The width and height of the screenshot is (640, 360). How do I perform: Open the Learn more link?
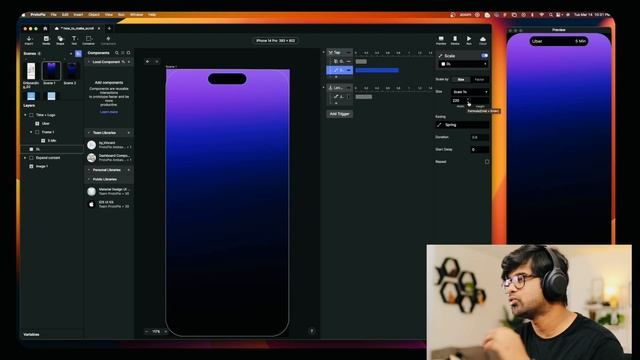[109, 112]
